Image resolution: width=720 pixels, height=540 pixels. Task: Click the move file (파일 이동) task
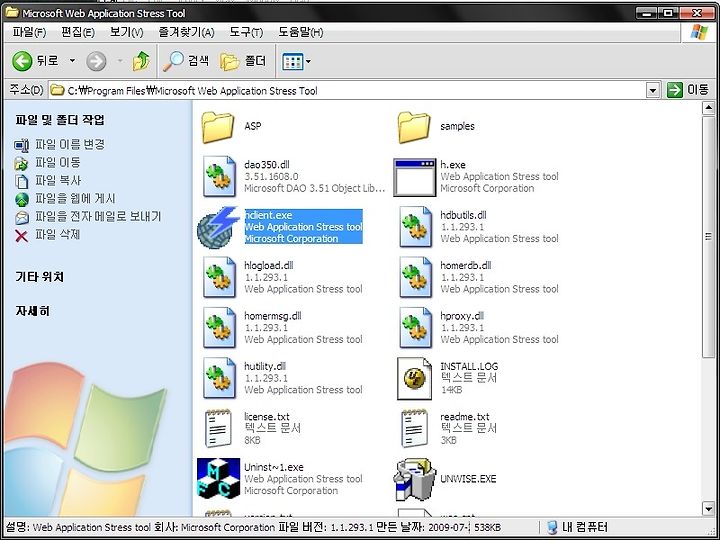tap(47, 163)
